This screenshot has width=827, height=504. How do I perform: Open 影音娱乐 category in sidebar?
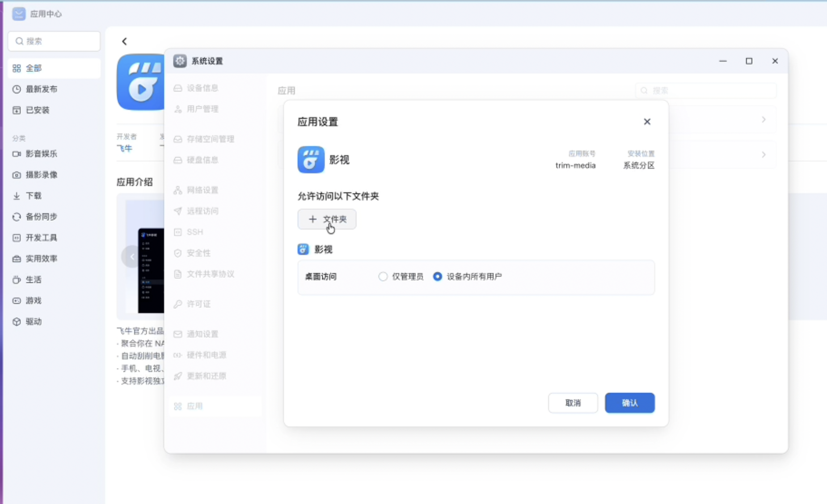41,154
